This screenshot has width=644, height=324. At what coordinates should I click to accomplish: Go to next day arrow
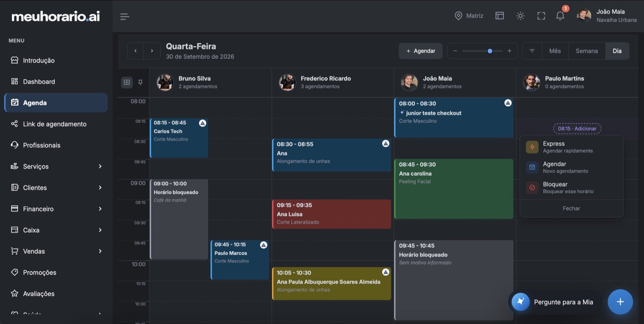(x=152, y=51)
